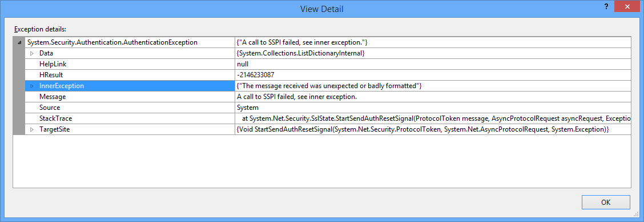
Task: Select the HelpLink property name
Action: point(53,64)
